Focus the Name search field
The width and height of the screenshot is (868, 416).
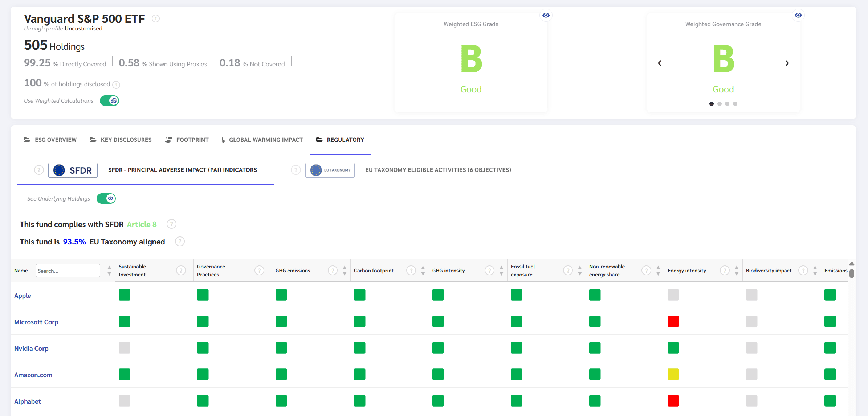(68, 271)
